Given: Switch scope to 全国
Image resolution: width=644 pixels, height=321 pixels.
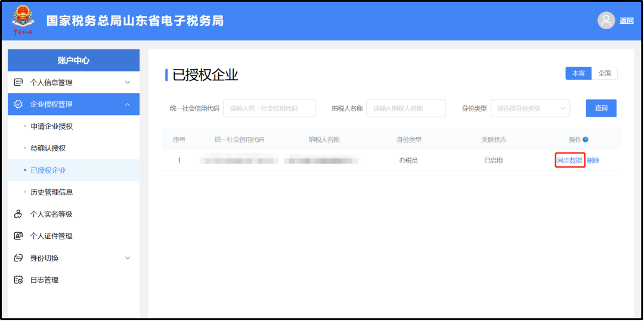Looking at the screenshot, I should pyautogui.click(x=604, y=73).
